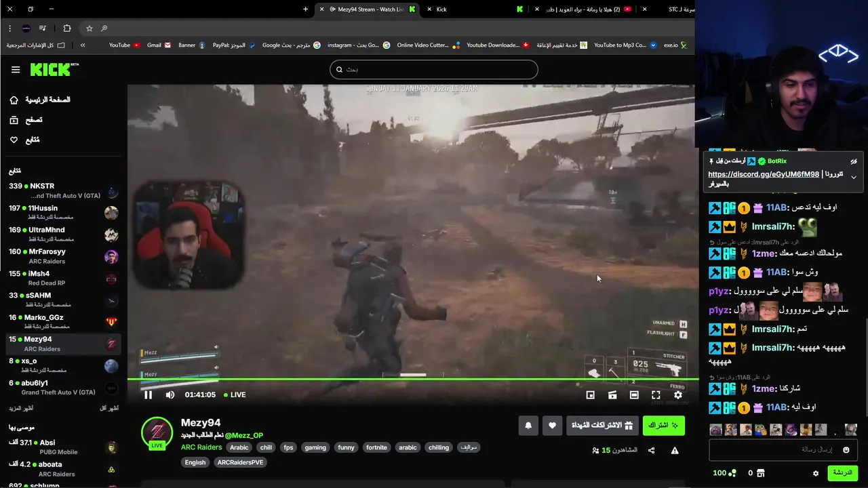Image resolution: width=868 pixels, height=488 pixels.
Task: Cast the stream to a device
Action: tap(612, 394)
